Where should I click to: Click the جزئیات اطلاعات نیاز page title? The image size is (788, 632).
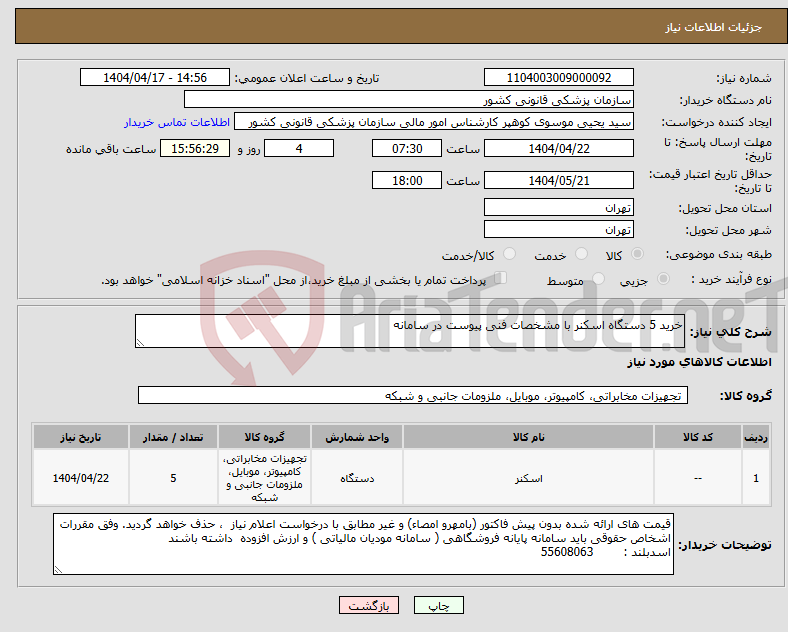point(714,27)
